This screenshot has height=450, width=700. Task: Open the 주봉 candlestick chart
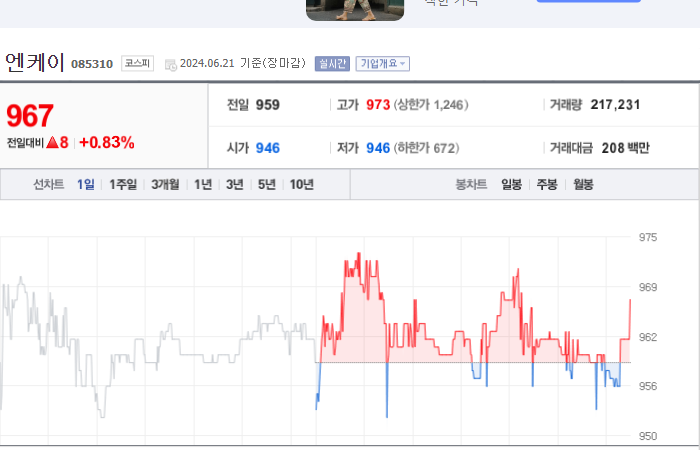click(547, 184)
